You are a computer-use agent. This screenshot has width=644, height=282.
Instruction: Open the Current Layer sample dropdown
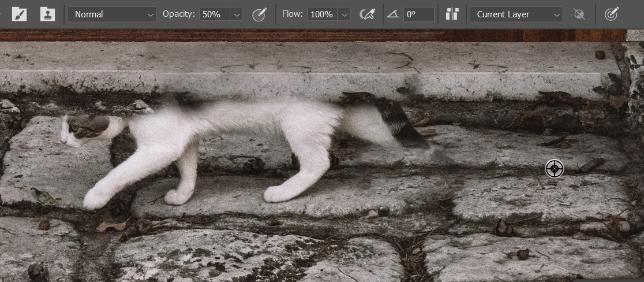point(516,14)
